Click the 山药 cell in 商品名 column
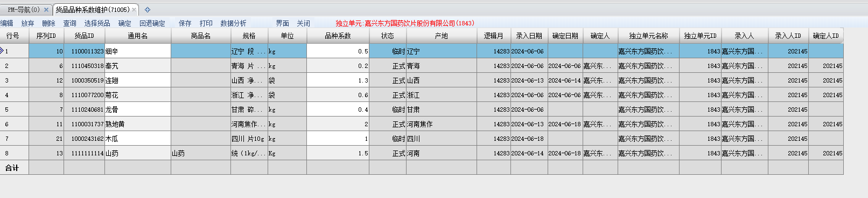 201,153
